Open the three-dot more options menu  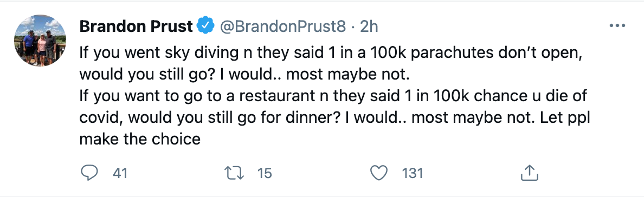click(617, 25)
